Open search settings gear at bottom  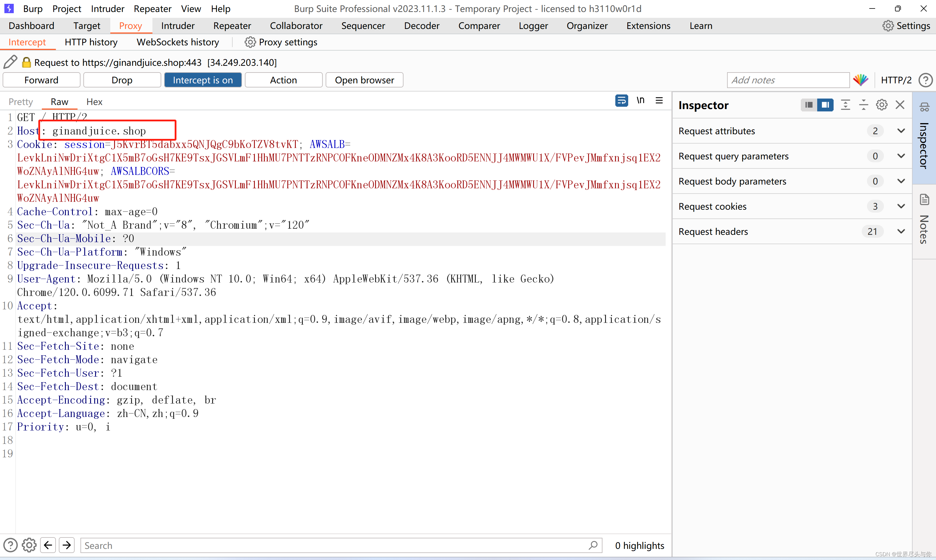tap(29, 545)
